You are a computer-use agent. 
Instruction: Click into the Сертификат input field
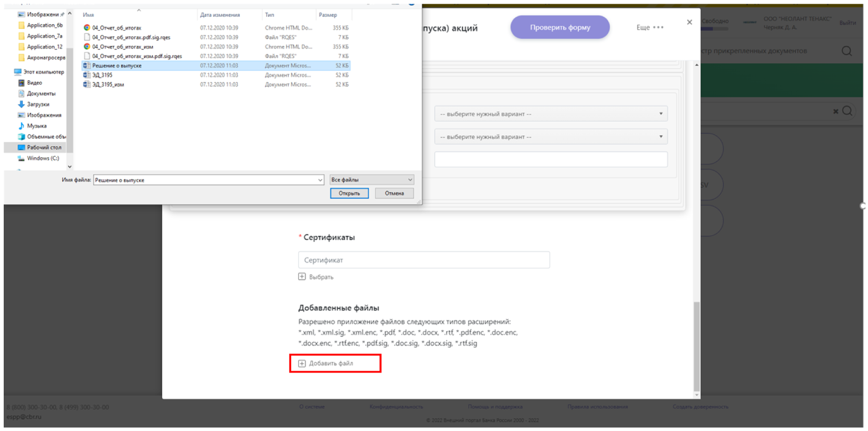pyautogui.click(x=424, y=260)
